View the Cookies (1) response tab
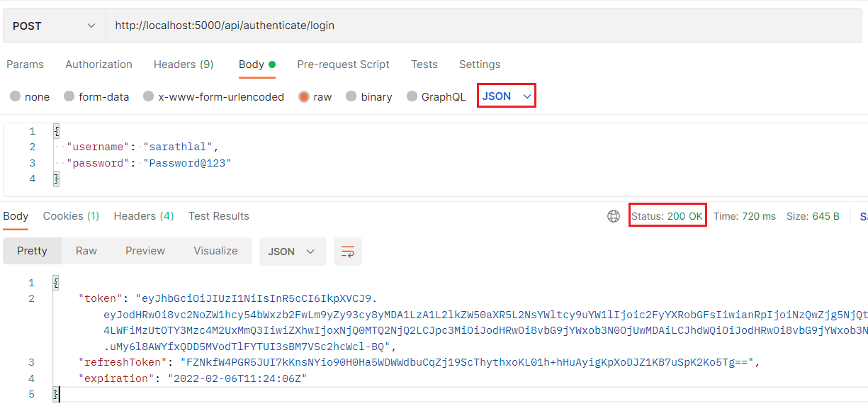 (71, 215)
